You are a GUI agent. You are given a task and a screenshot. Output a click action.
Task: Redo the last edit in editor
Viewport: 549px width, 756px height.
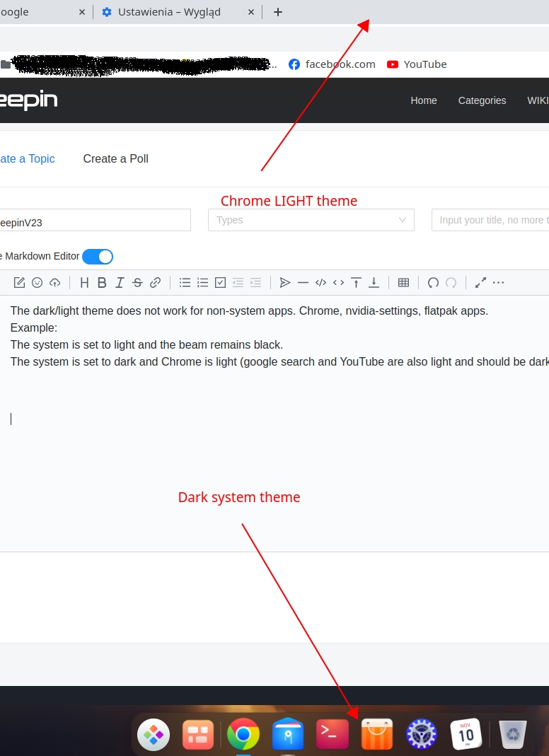(451, 283)
